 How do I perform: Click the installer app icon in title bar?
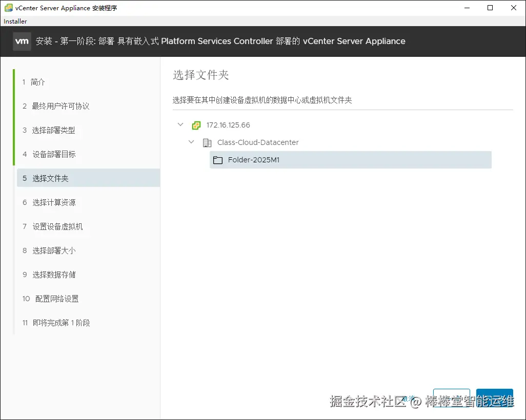[x=8, y=8]
